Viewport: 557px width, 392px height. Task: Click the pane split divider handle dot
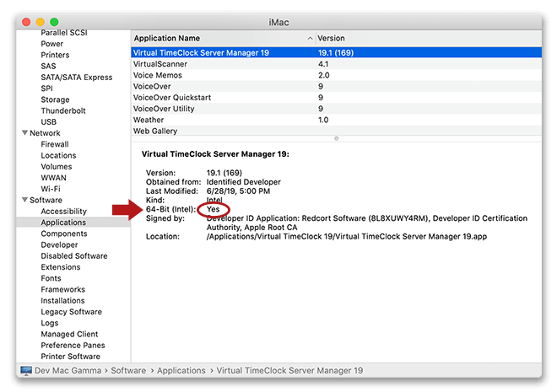tap(337, 138)
